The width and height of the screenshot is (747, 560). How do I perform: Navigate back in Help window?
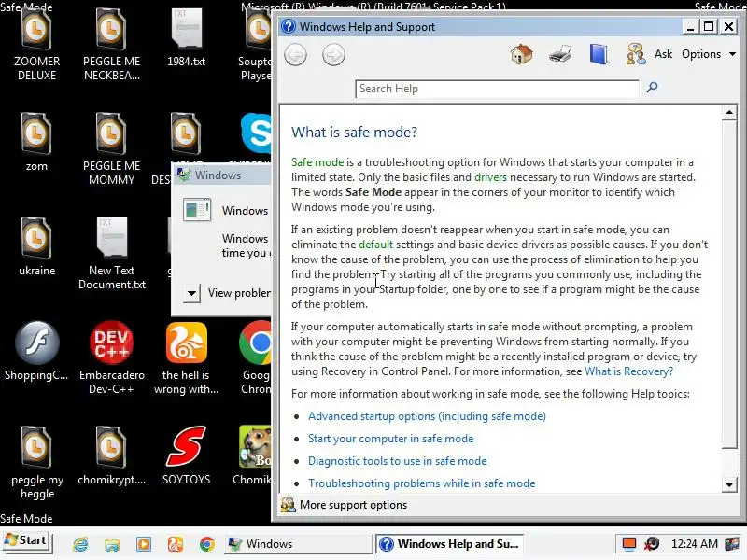[x=295, y=55]
